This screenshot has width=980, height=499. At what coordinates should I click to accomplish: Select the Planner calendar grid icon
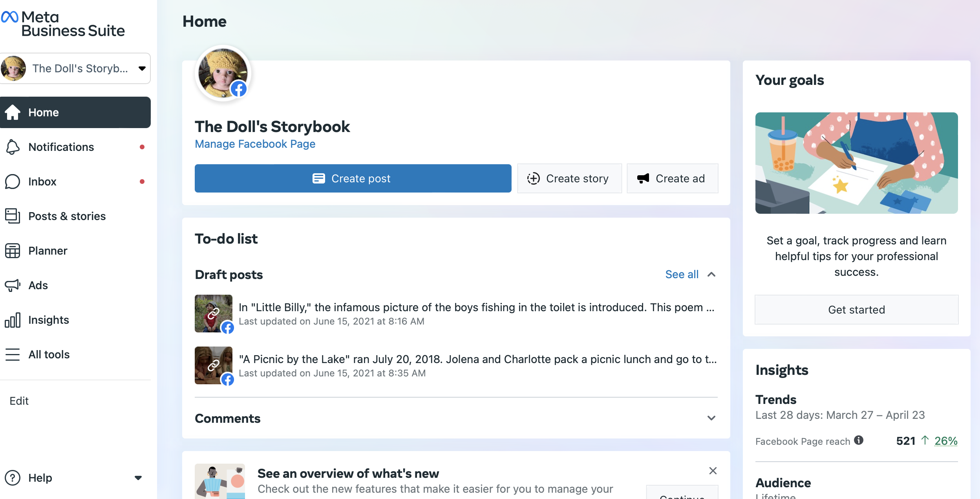13,251
